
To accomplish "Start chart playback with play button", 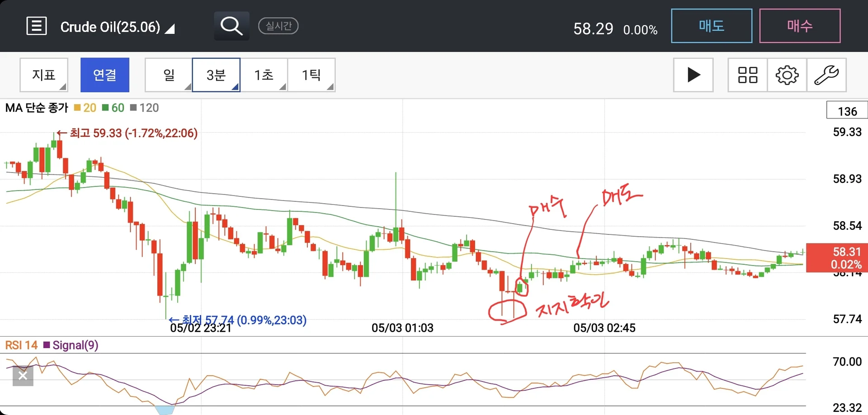I will point(693,75).
